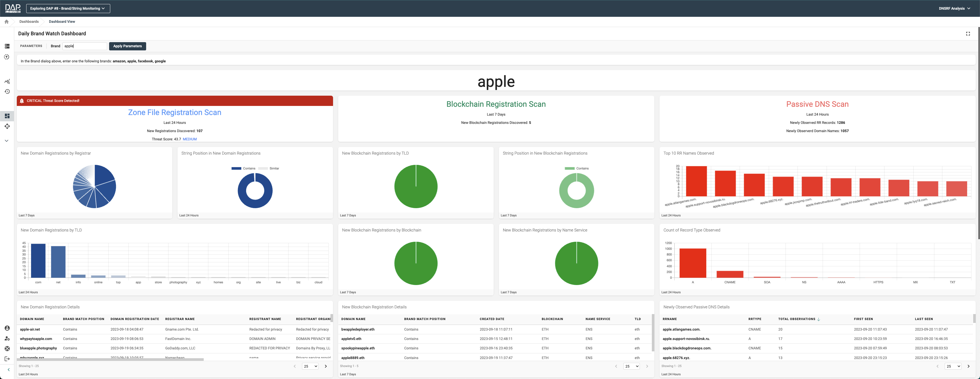This screenshot has height=379, width=980.
Task: Go to next page in Passive DNS Details table
Action: click(x=969, y=366)
